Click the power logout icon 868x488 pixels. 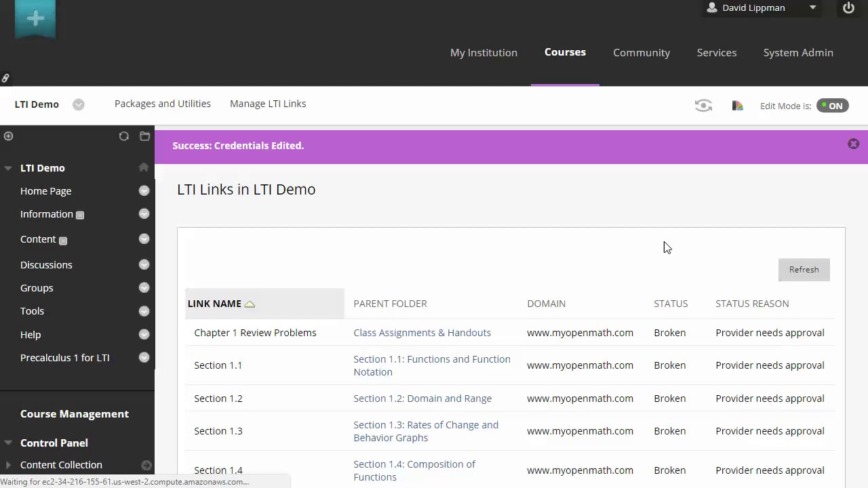coord(848,8)
